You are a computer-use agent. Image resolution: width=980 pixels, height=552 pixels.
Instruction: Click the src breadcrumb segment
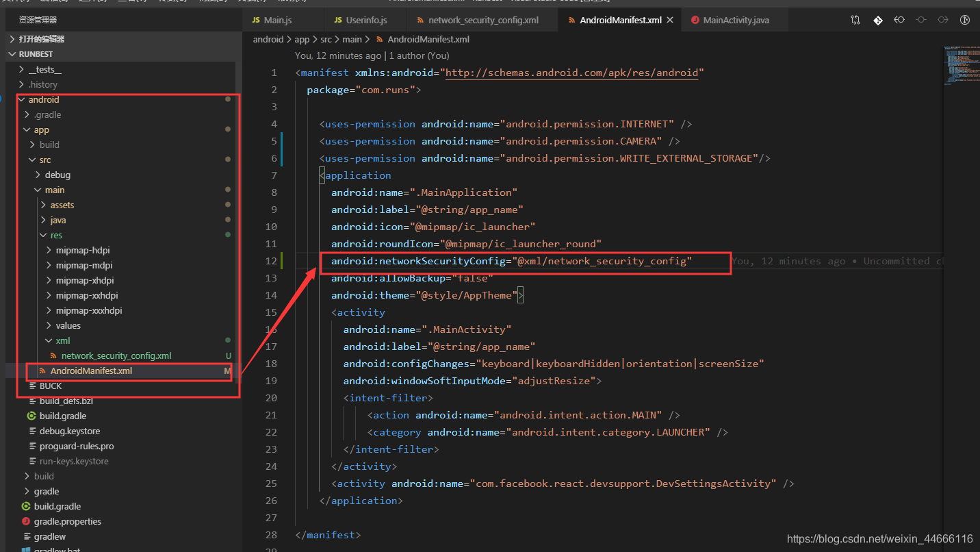326,39
